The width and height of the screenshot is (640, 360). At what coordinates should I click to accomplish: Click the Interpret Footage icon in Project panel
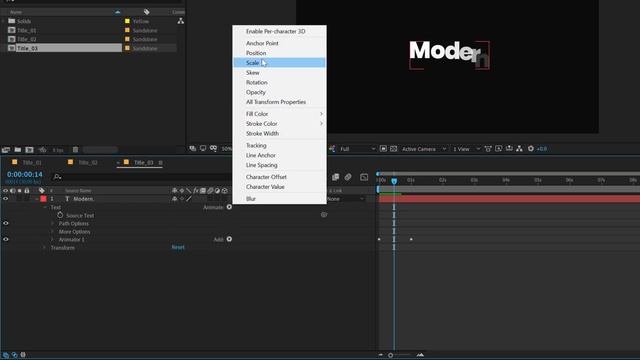(6, 150)
